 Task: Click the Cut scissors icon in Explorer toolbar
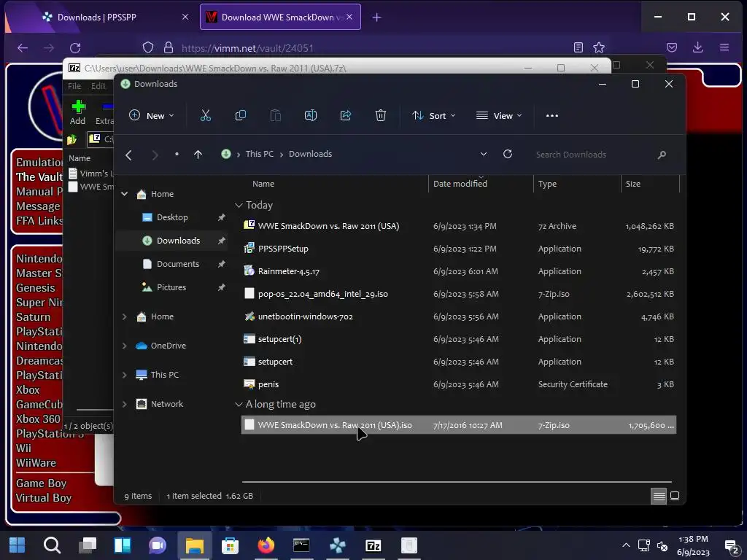tap(205, 116)
